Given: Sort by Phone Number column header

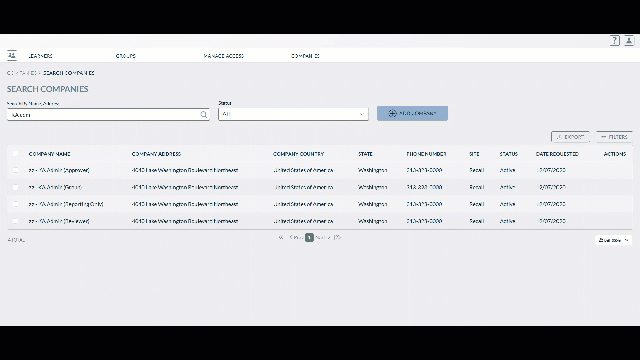Looking at the screenshot, I should [427, 154].
